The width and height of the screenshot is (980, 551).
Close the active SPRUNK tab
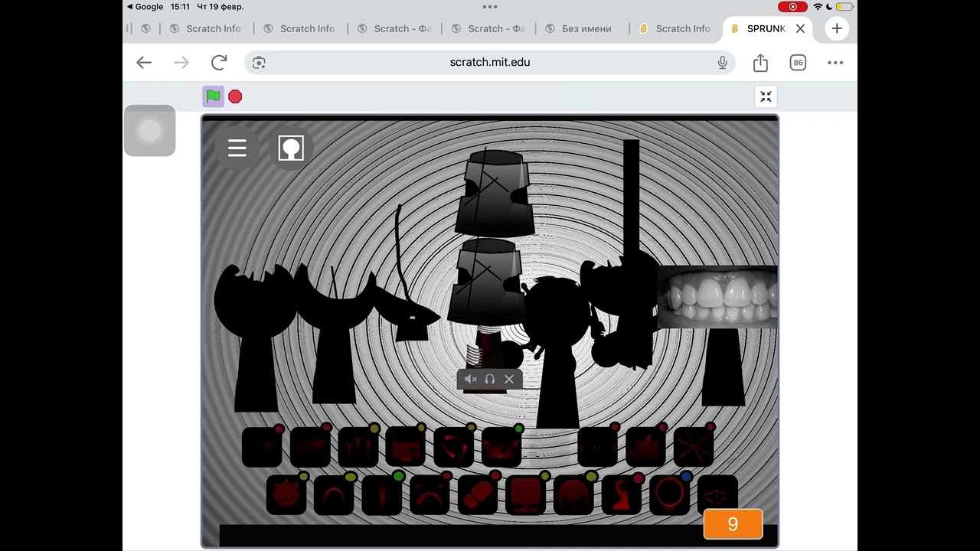coord(800,28)
